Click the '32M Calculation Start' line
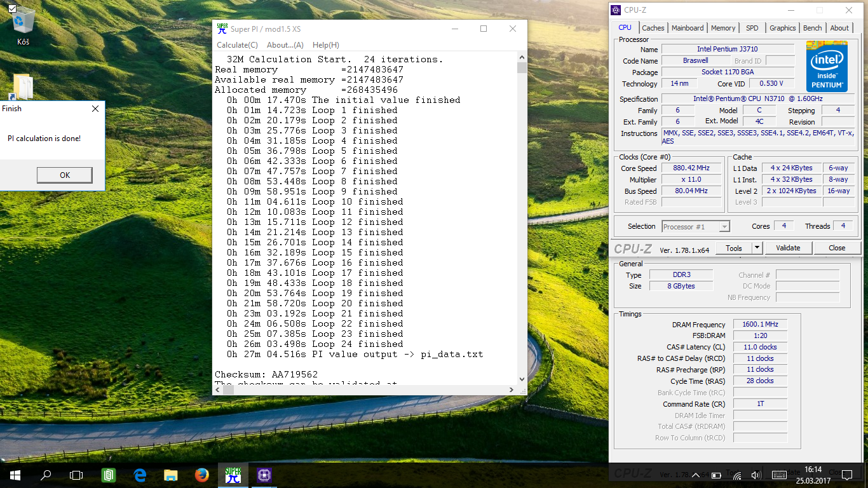The width and height of the screenshot is (868, 488). pyautogui.click(x=335, y=59)
